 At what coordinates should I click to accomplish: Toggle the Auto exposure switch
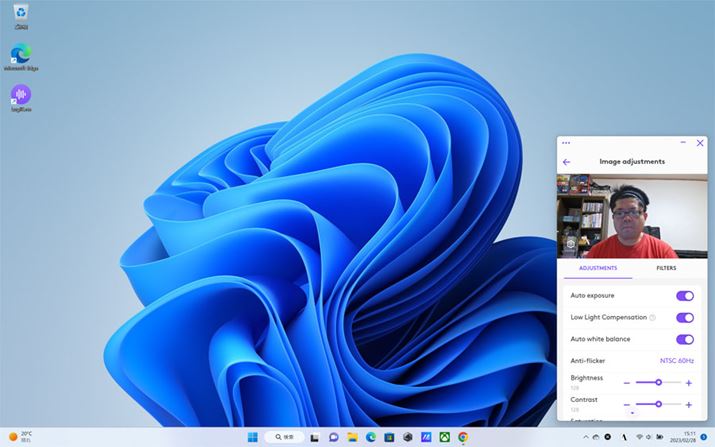pos(685,296)
